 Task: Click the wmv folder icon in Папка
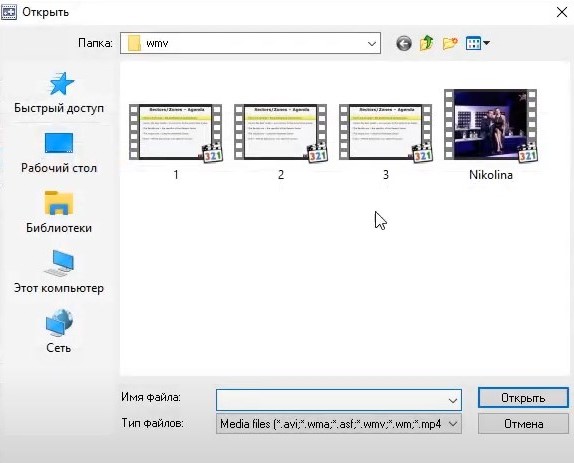pos(134,44)
